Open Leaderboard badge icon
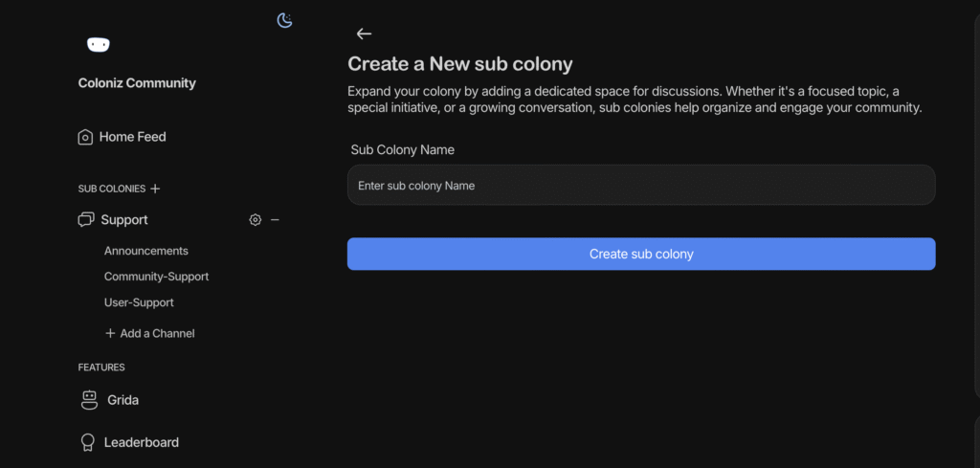The width and height of the screenshot is (980, 468). [x=88, y=443]
